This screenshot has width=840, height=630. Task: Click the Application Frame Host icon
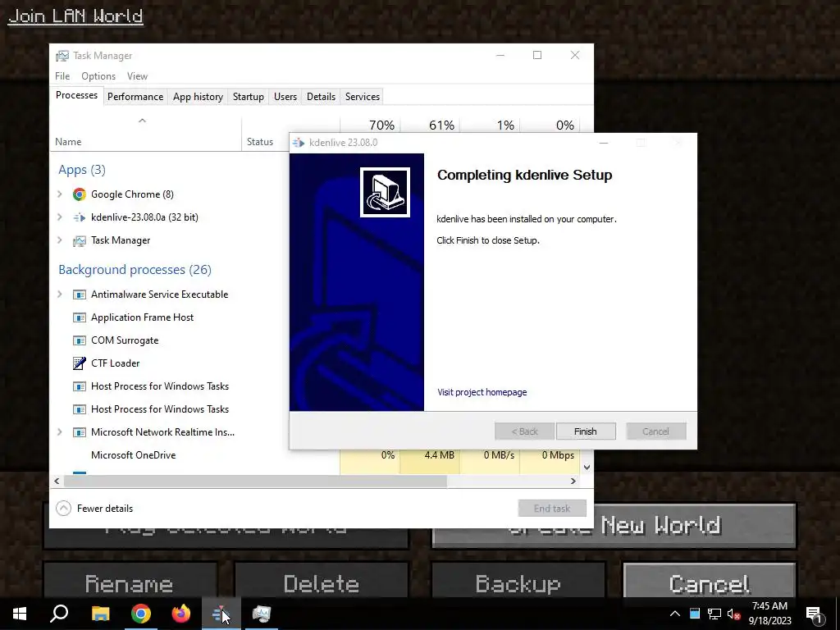pyautogui.click(x=80, y=317)
